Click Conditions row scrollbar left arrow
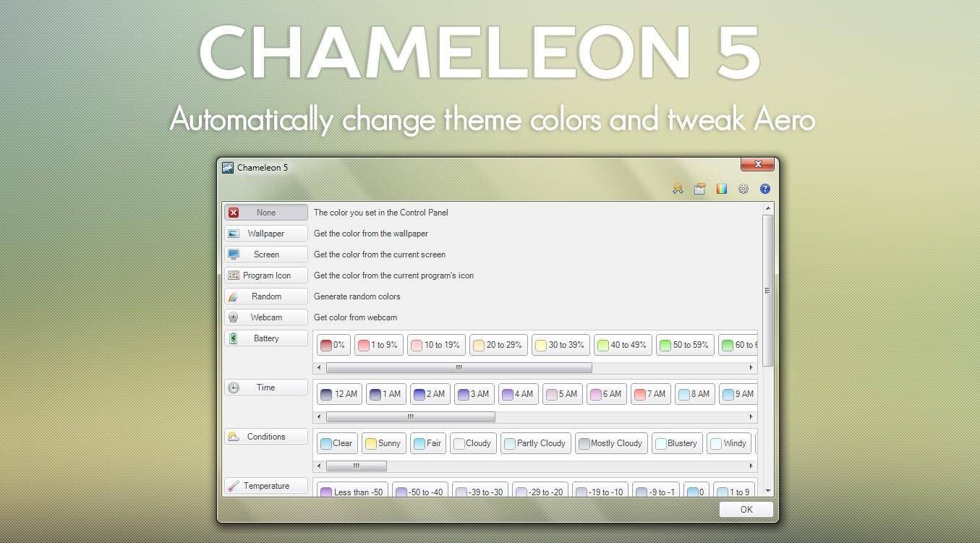The width and height of the screenshot is (980, 543). (x=320, y=466)
